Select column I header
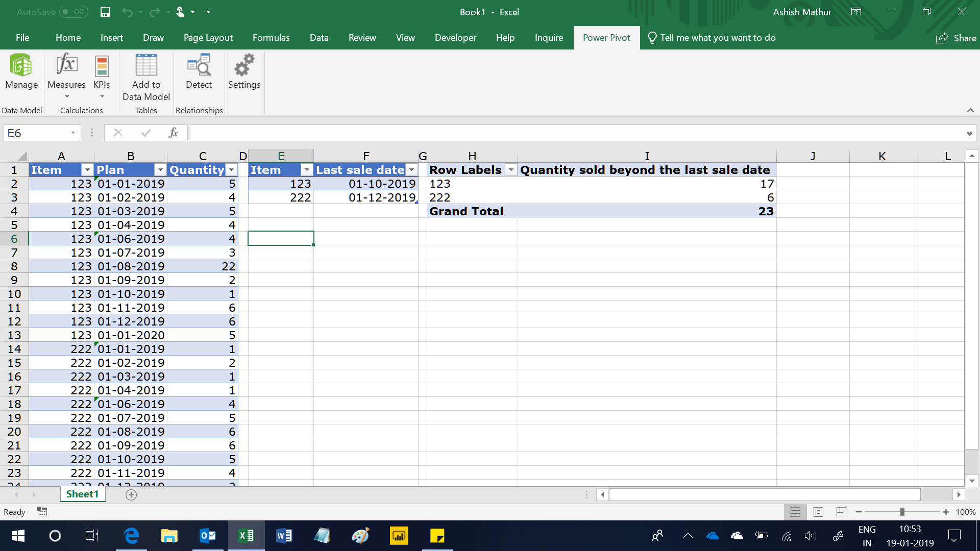 pyautogui.click(x=647, y=156)
